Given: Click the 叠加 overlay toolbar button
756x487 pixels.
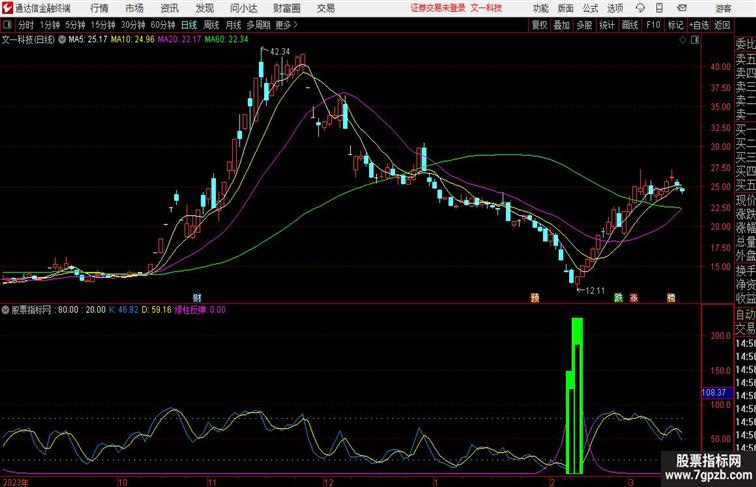Looking at the screenshot, I should 562,25.
